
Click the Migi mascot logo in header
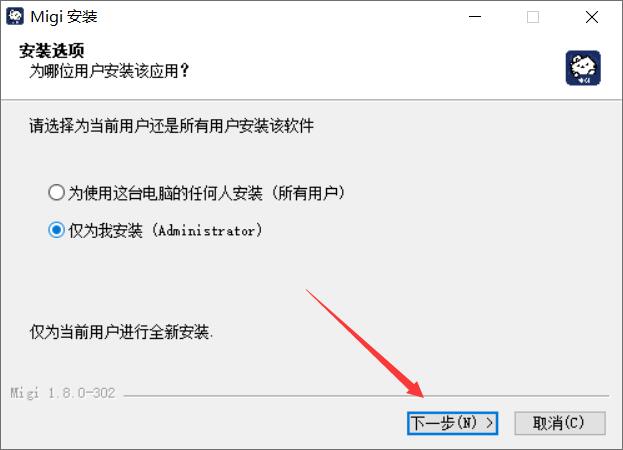[583, 68]
